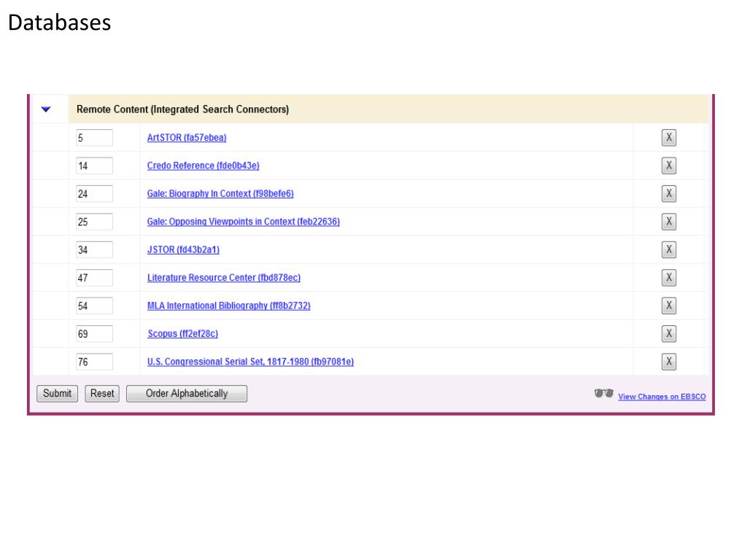Click the Reset button
747x560 pixels.
(x=102, y=394)
